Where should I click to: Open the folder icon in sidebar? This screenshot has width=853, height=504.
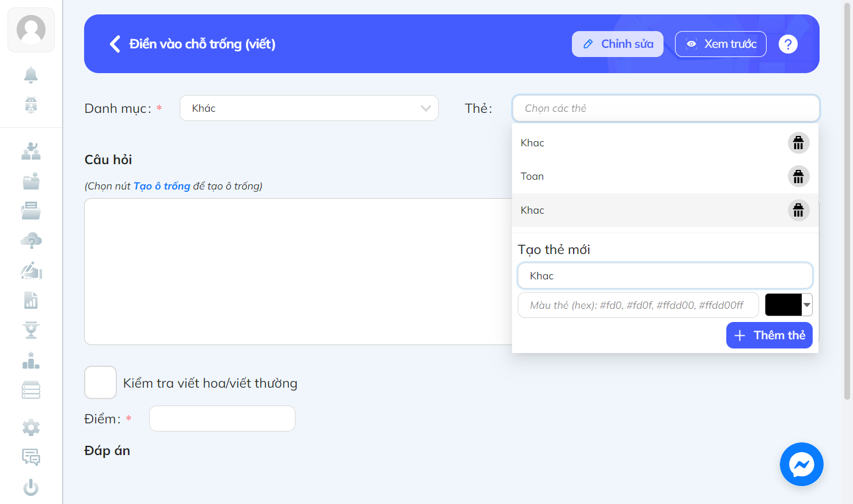[x=31, y=181]
